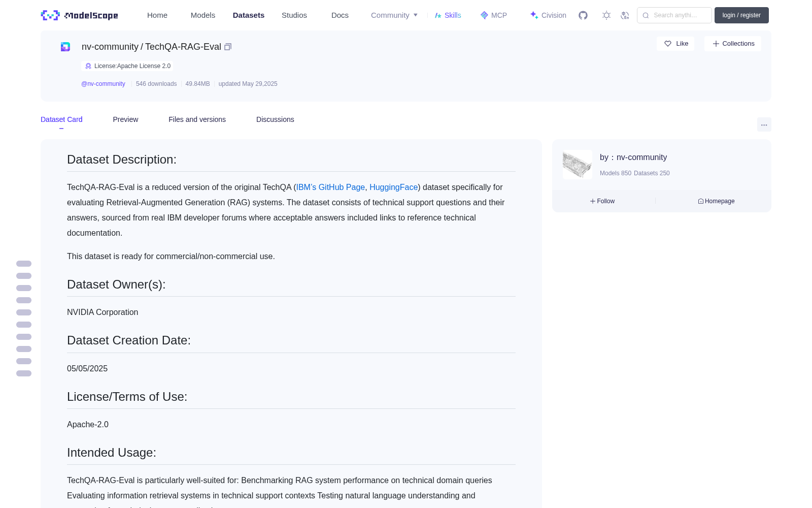The height and width of the screenshot is (508, 812).
Task: Visit the nv-community Homepage
Action: coord(716,201)
